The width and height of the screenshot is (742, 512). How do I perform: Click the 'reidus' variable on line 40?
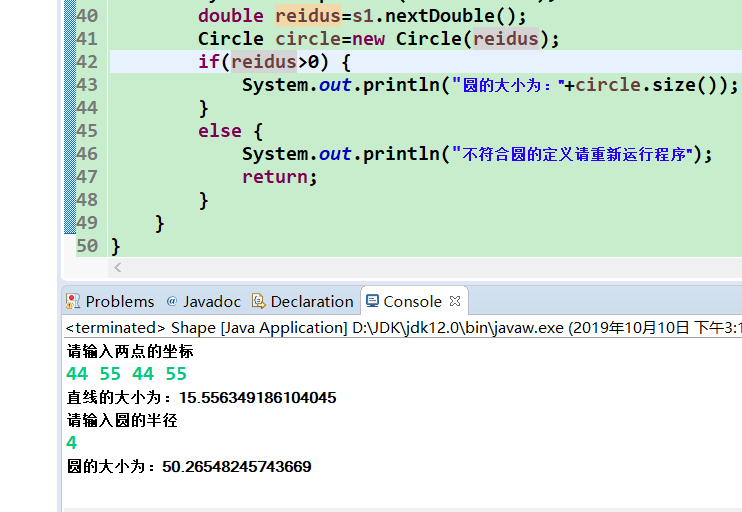tap(308, 16)
